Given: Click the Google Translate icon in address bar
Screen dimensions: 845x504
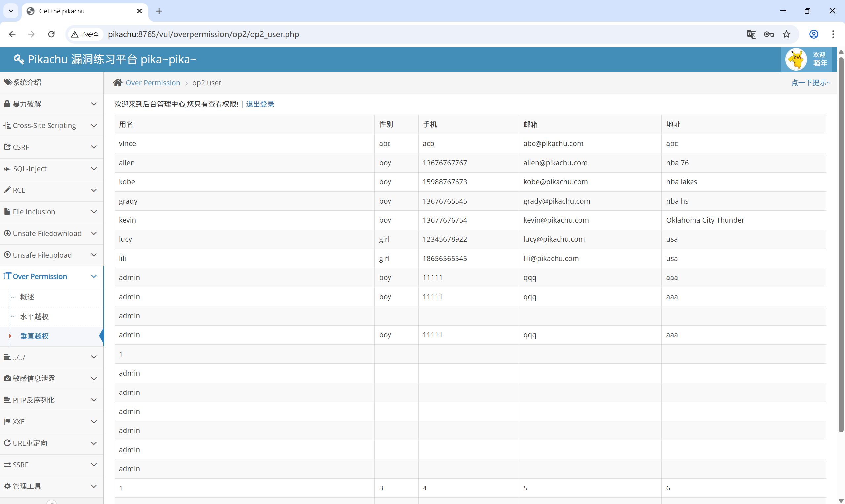Looking at the screenshot, I should (751, 34).
